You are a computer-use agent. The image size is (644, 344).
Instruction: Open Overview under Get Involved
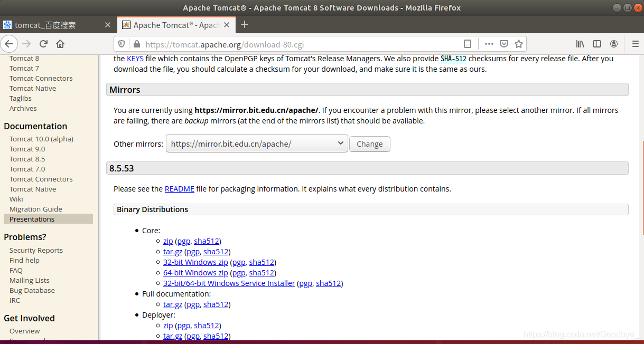tap(25, 331)
